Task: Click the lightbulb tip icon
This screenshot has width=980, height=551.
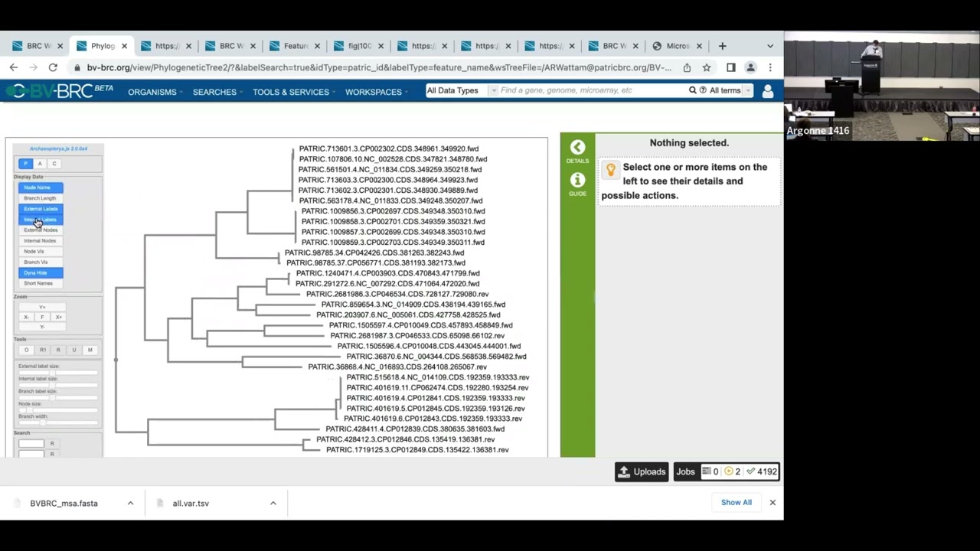Action: (x=610, y=169)
